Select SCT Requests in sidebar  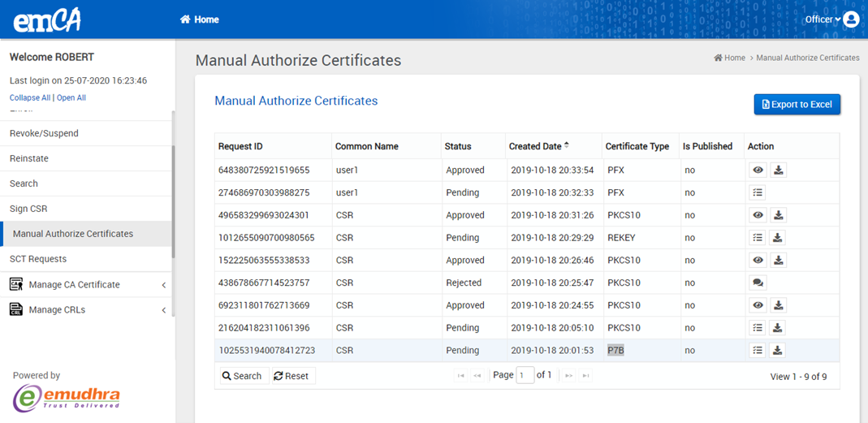38,259
